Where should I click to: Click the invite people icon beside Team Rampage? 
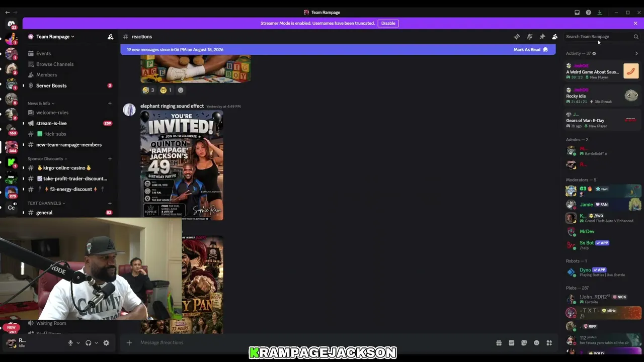coord(110,37)
